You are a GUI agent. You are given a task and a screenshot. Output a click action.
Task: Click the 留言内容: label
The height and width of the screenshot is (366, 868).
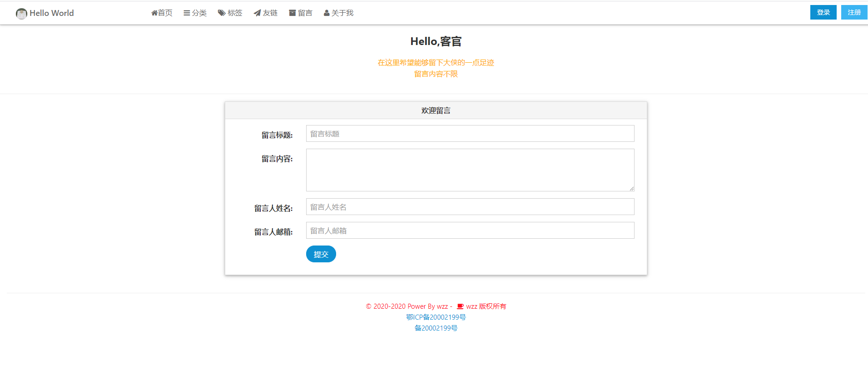(277, 159)
